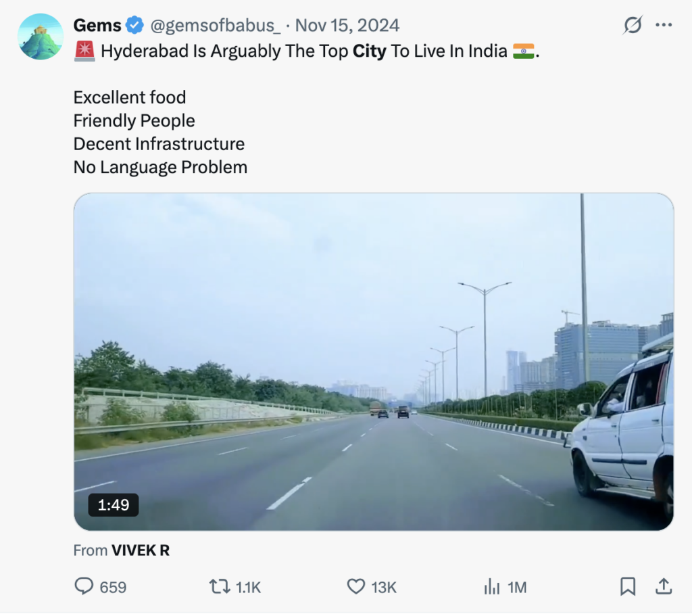The image size is (692, 616).
Task: Reply to the post with 659 comments
Action: point(84,586)
